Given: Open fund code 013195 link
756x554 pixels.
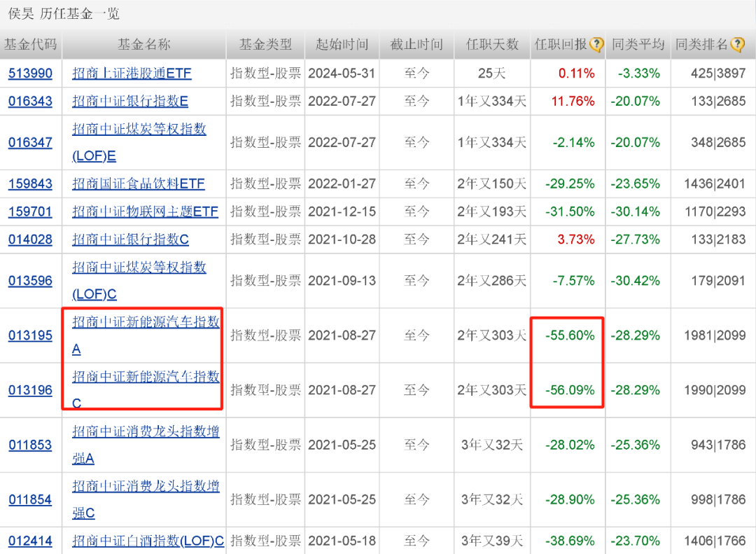Looking at the screenshot, I should [x=30, y=335].
